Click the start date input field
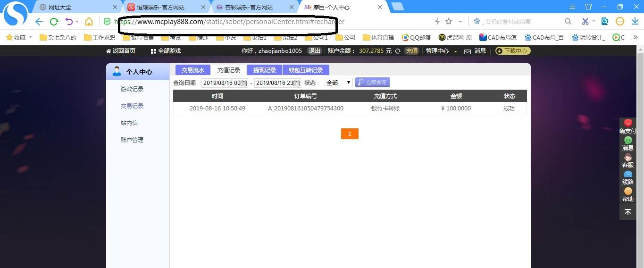The height and width of the screenshot is (268, 644). [225, 83]
